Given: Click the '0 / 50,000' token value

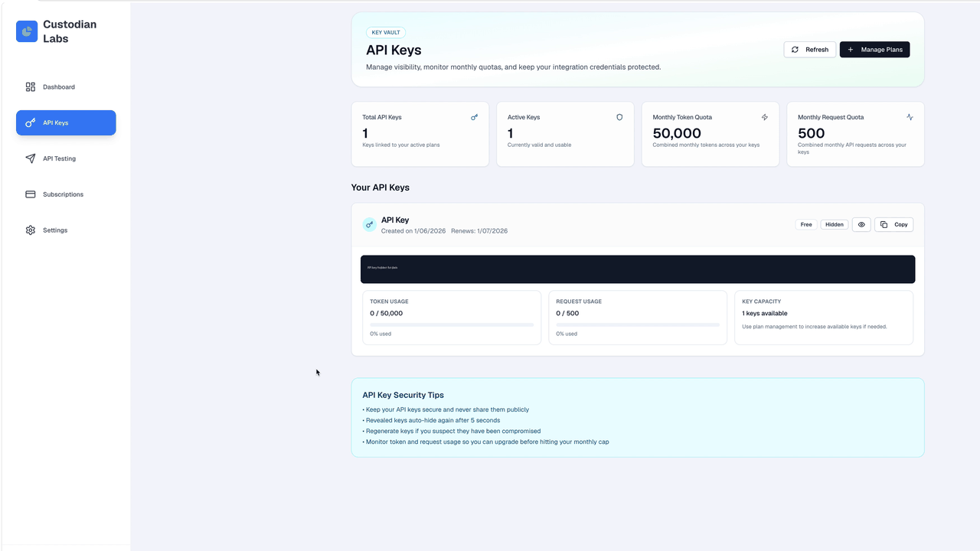Looking at the screenshot, I should tap(386, 313).
